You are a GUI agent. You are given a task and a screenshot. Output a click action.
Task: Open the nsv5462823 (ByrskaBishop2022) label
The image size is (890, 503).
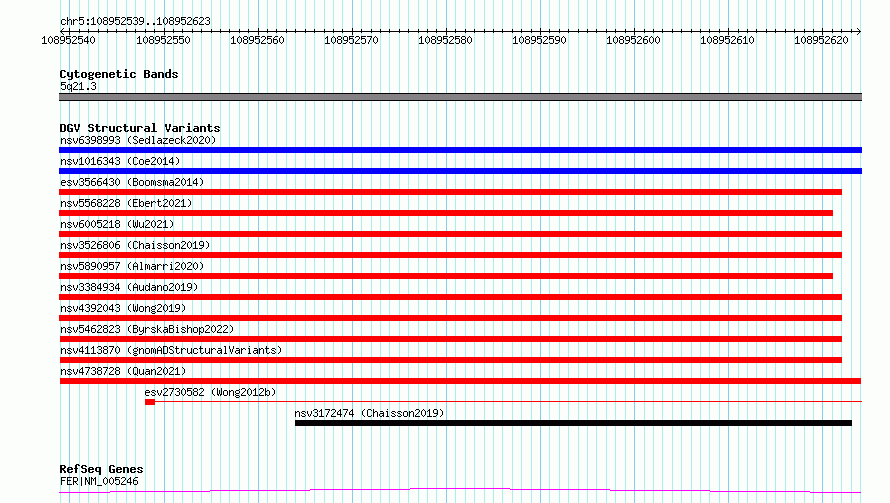147,329
